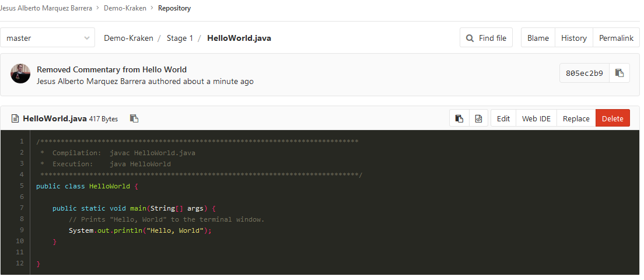Open the raw file view icon
Viewport: 644px width, 280px height.
click(x=478, y=118)
